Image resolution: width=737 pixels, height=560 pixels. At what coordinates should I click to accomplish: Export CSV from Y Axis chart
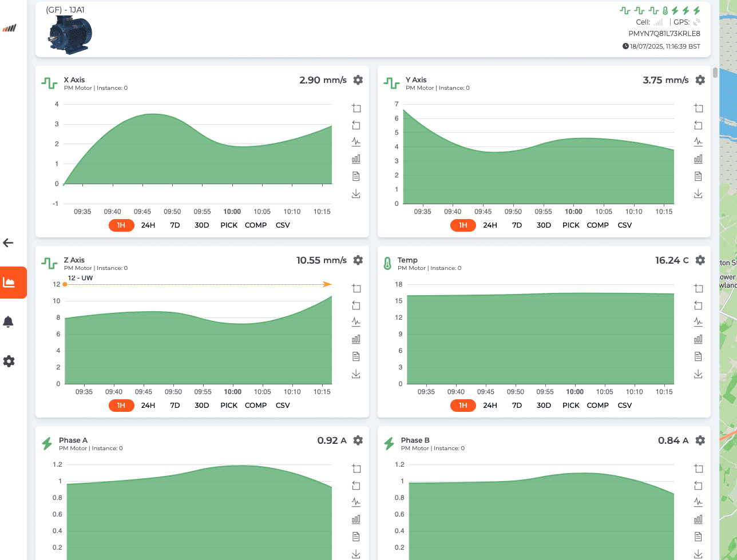tap(625, 225)
